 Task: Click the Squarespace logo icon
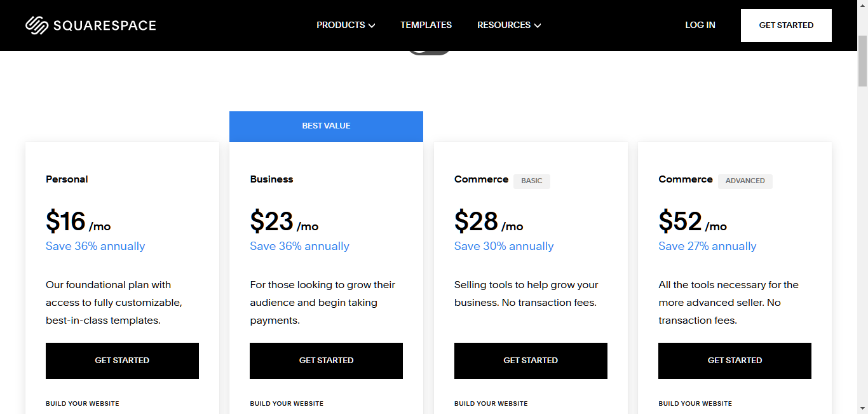click(x=37, y=25)
